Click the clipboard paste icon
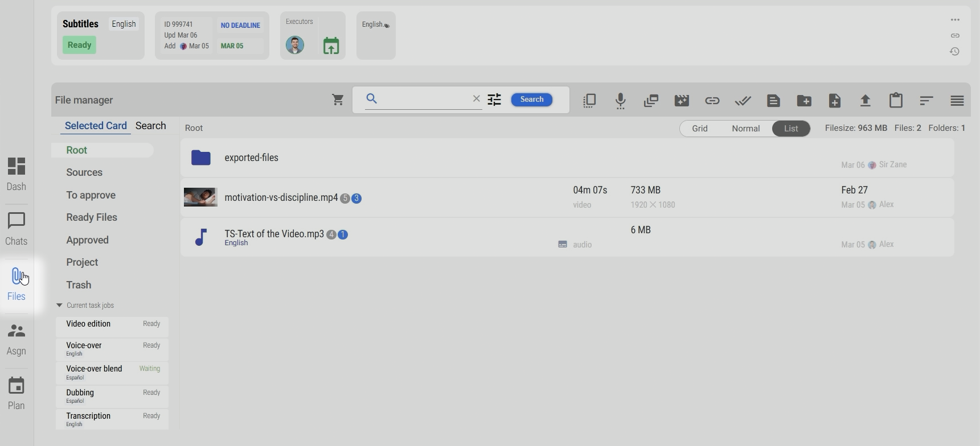Viewport: 980px width, 446px height. pos(896,101)
